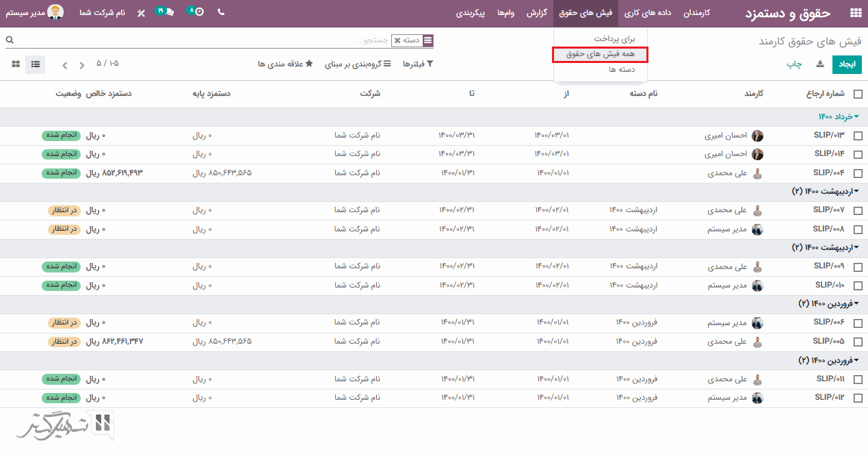Check the box for row SLIP/013
The width and height of the screenshot is (868, 458).
pos(858,136)
